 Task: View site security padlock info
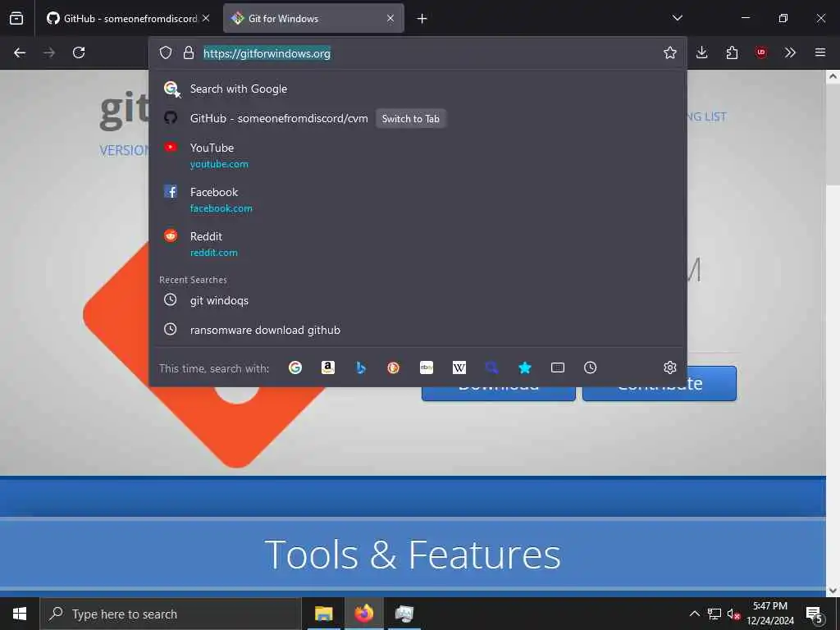[x=188, y=52]
